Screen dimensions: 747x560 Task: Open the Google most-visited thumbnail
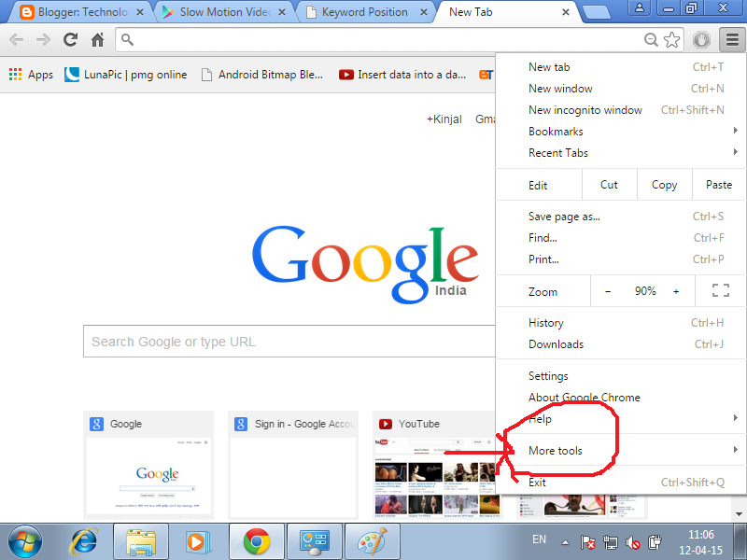point(148,465)
